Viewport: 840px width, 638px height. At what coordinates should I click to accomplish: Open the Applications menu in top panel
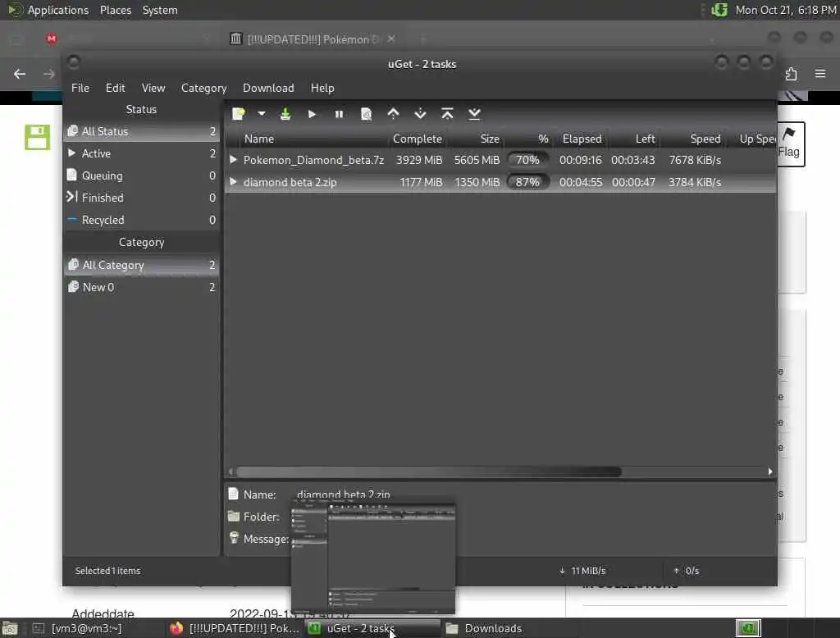[58, 10]
